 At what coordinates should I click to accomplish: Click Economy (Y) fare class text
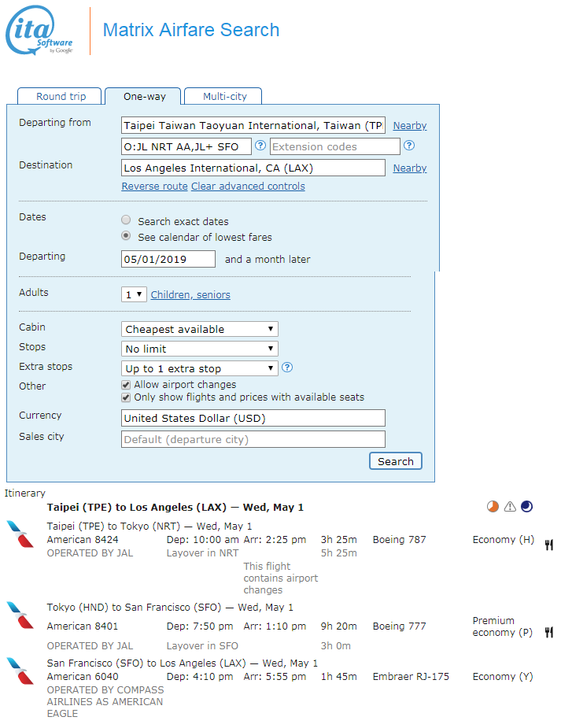pyautogui.click(x=503, y=677)
